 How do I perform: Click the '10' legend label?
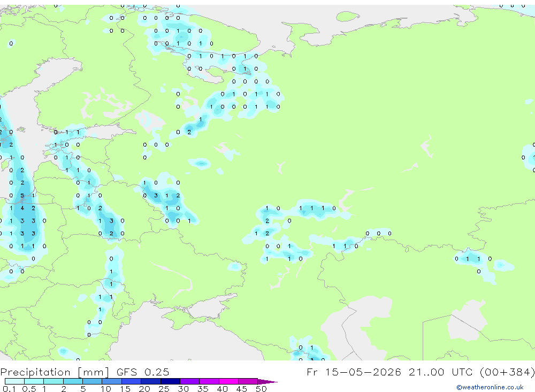point(106,389)
